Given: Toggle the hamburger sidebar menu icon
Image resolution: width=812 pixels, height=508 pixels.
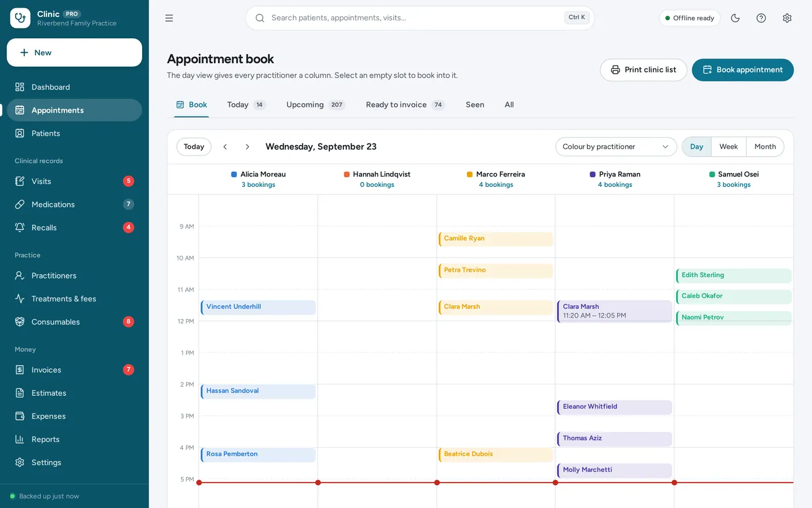Looking at the screenshot, I should pyautogui.click(x=169, y=18).
